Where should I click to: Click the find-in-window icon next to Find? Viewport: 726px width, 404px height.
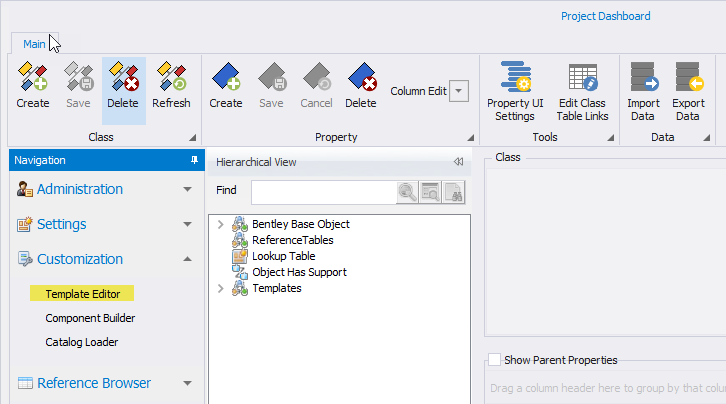[431, 192]
